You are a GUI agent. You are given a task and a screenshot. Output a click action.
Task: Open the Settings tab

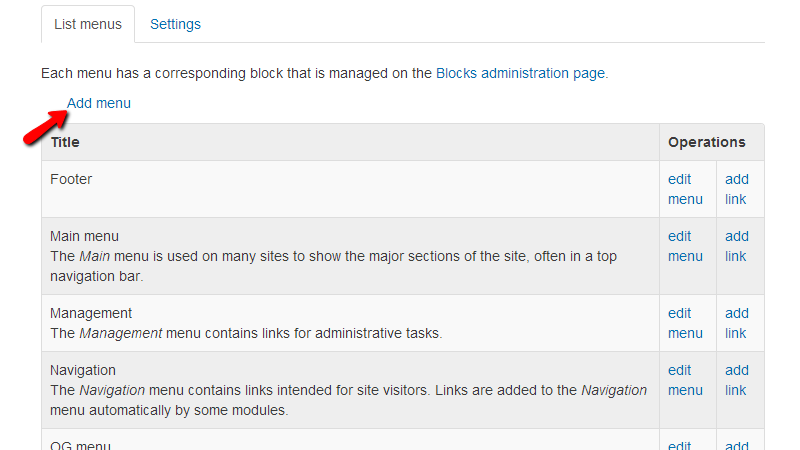pos(175,24)
